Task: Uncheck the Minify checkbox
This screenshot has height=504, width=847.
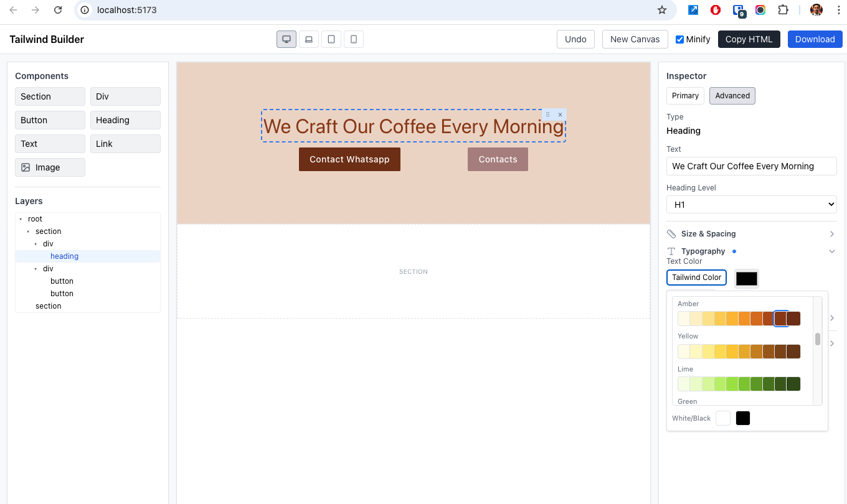Action: 680,39
